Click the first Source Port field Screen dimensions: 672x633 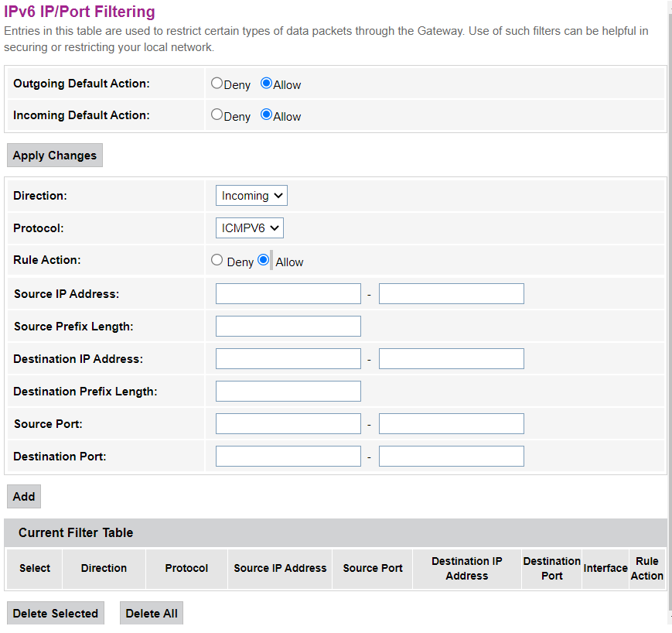click(288, 424)
